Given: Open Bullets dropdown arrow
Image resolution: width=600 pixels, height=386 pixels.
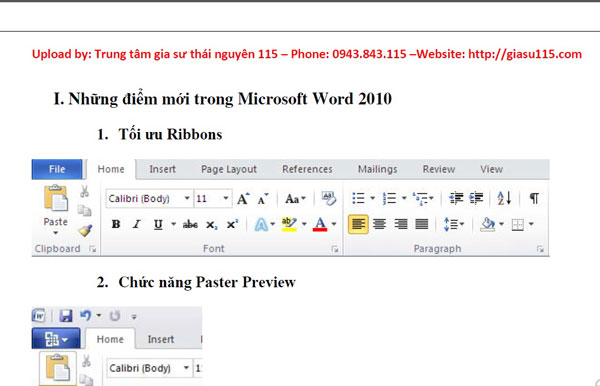Looking at the screenshot, I should click(372, 198).
